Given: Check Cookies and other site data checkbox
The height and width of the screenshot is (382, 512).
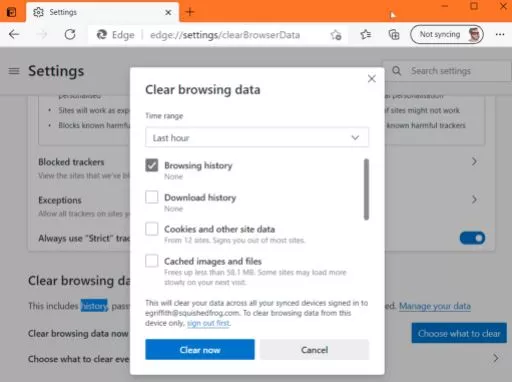Looking at the screenshot, I should coord(152,229).
